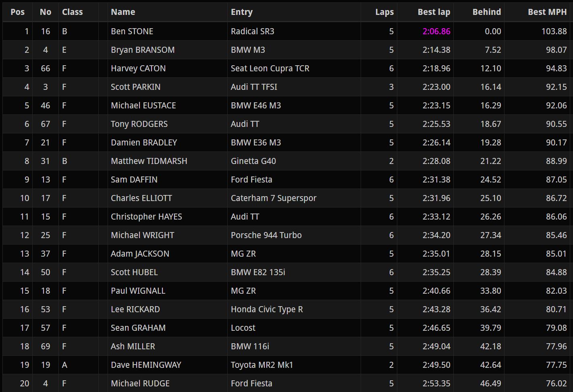Click the Laps column header
573x392 pixels.
coord(384,12)
